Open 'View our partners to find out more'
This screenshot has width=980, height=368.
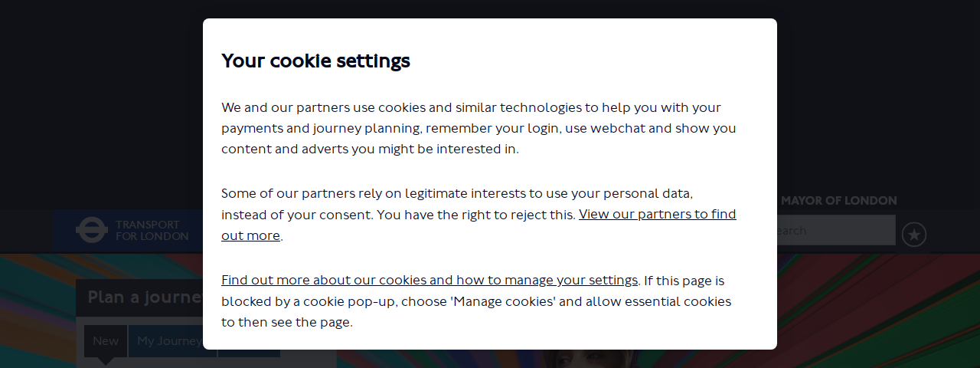[479, 225]
